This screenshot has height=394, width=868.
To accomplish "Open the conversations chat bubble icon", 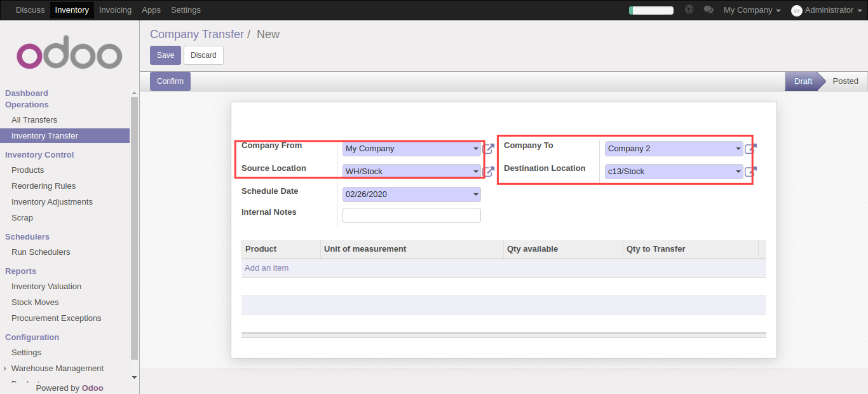I will [709, 10].
